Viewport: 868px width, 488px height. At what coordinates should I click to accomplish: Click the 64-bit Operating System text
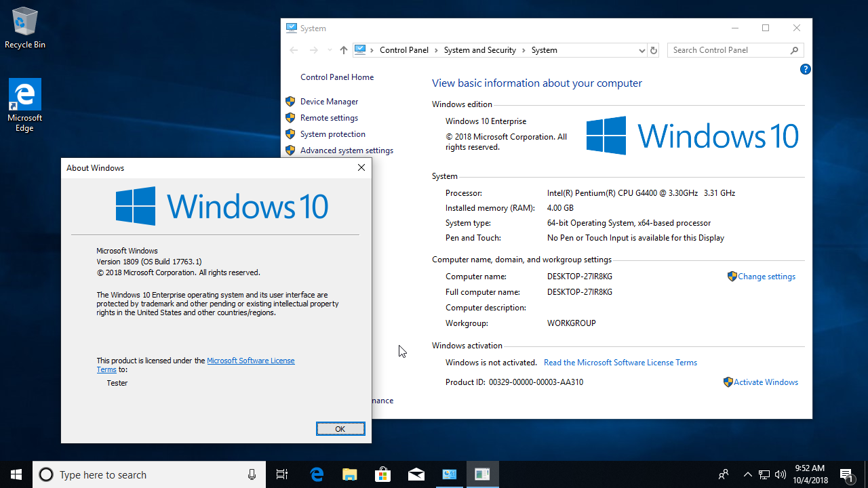(x=629, y=223)
